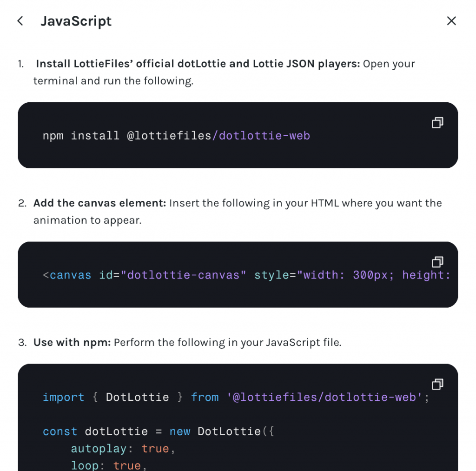Click the 'npm install' text in code
Image resolution: width=476 pixels, height=471 pixels.
pos(81,136)
